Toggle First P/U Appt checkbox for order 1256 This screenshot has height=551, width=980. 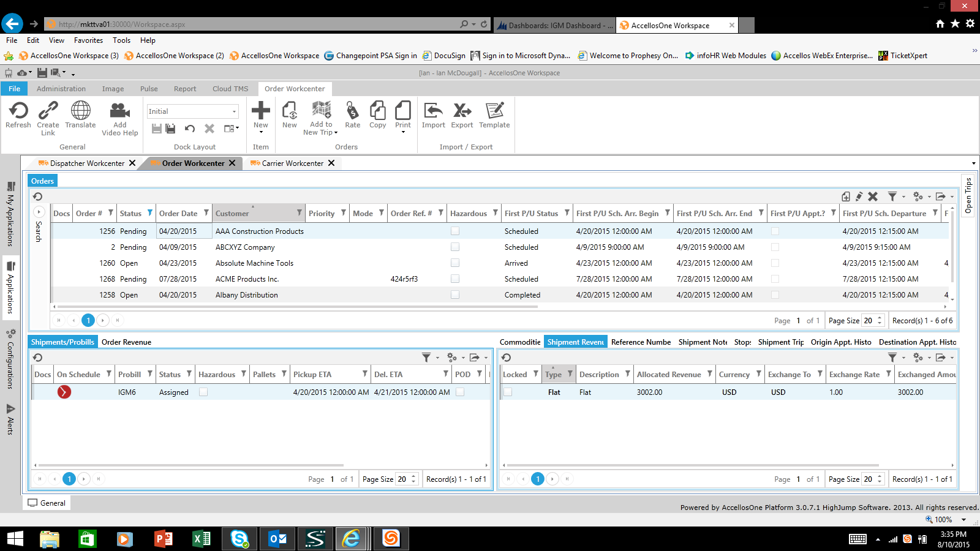775,231
